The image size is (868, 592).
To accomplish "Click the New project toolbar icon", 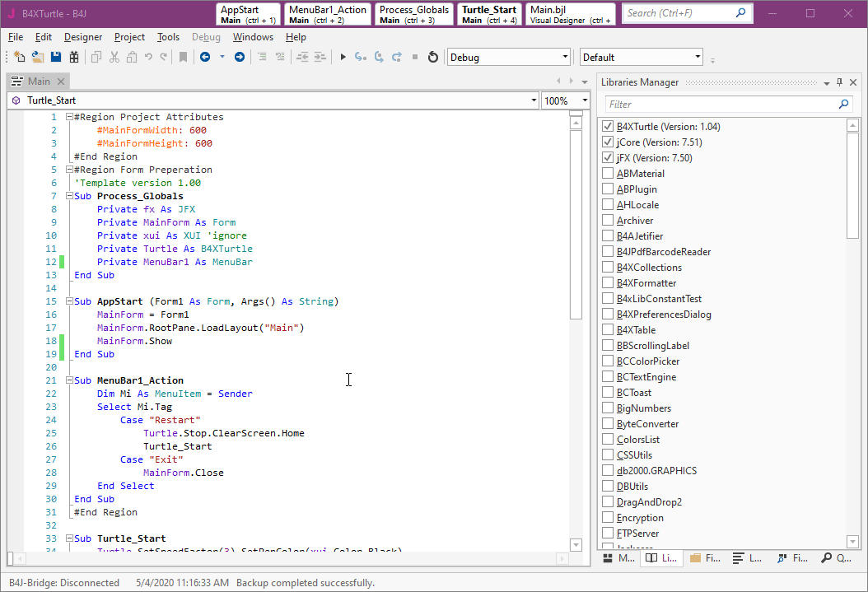I will coord(20,57).
